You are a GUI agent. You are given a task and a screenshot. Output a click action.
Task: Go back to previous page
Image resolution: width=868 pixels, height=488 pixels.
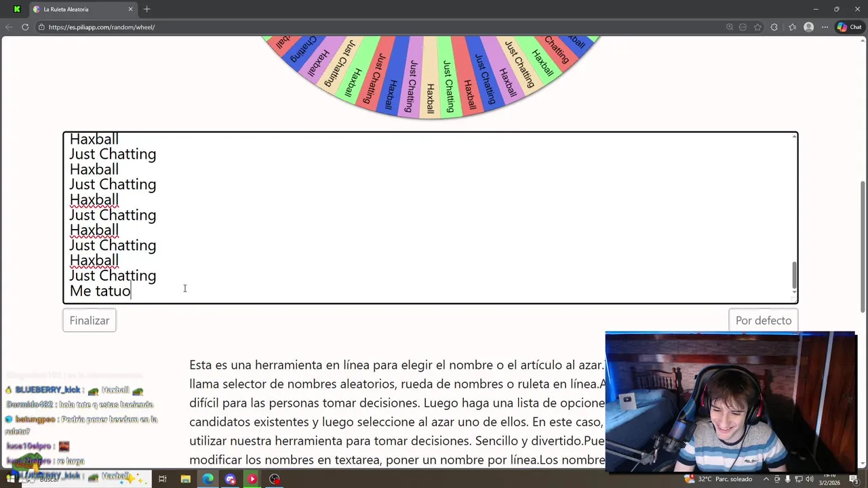click(8, 27)
